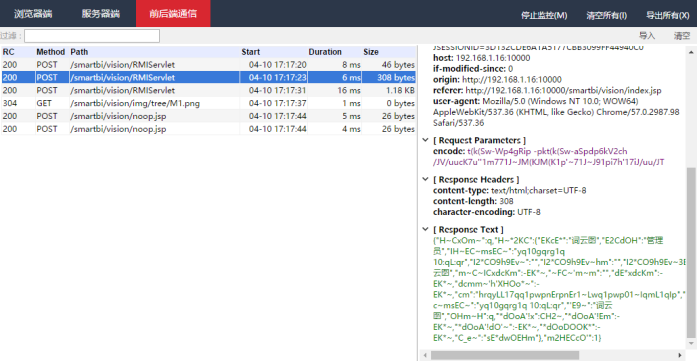Click the 46 bytes size cell

pyautogui.click(x=398, y=65)
